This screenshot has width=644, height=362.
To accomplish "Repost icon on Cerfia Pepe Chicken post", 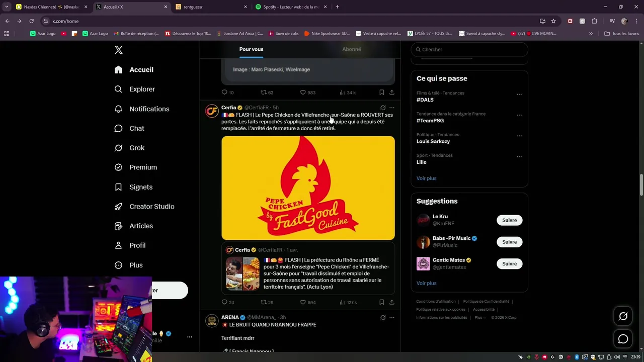I will click(263, 302).
